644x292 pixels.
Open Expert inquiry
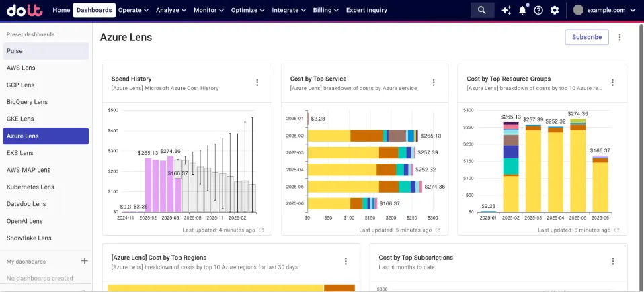[367, 10]
